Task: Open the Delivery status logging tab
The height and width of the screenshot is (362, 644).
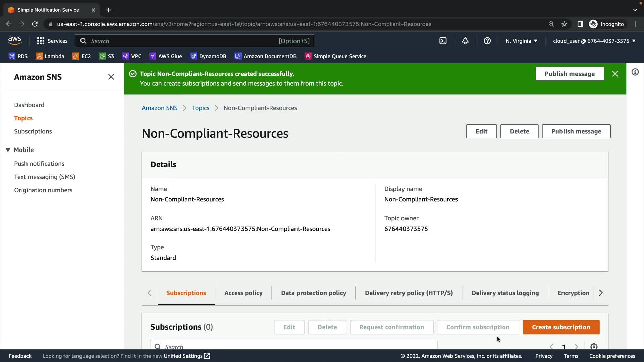Action: click(505, 293)
